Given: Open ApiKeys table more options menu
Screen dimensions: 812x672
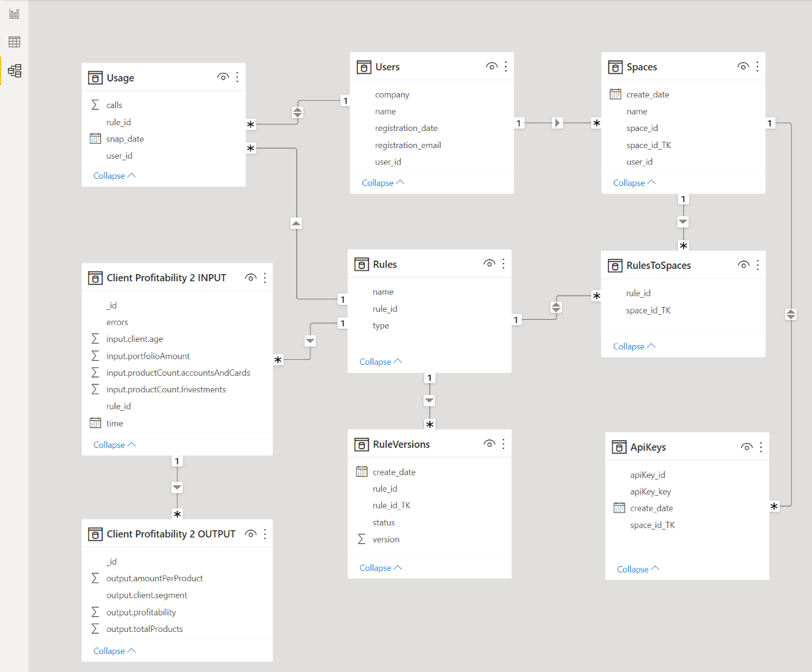Looking at the screenshot, I should 760,447.
